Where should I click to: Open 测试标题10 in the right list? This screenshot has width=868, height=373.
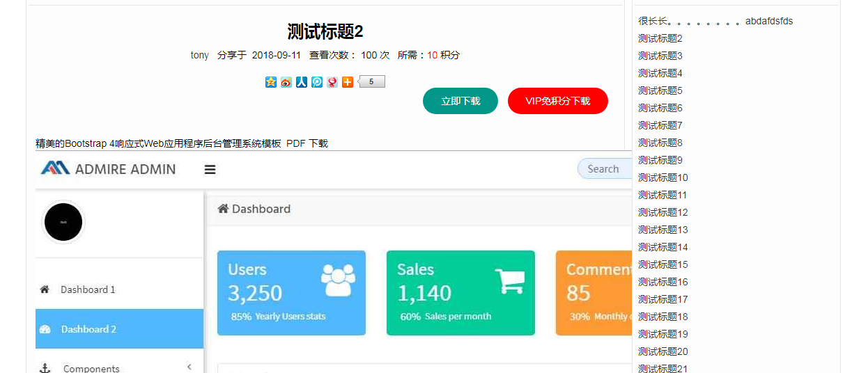tap(663, 177)
